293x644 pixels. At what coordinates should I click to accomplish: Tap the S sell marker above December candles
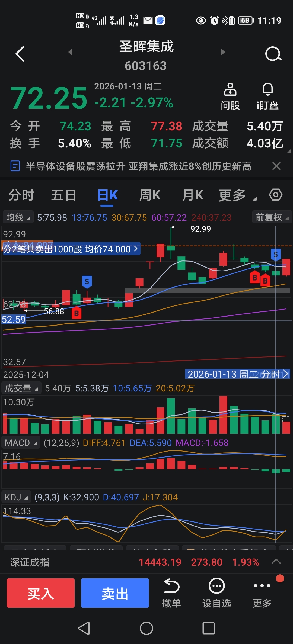87,282
